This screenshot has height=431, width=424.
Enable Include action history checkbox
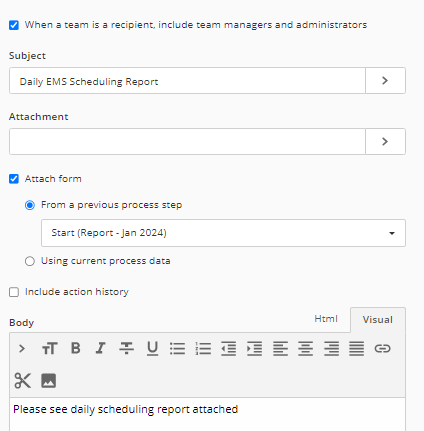click(14, 292)
